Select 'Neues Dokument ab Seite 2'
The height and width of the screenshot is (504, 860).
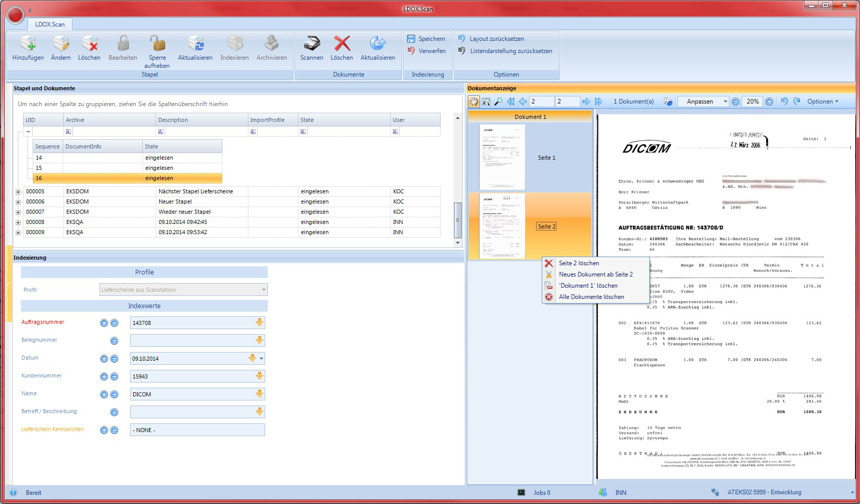(595, 274)
